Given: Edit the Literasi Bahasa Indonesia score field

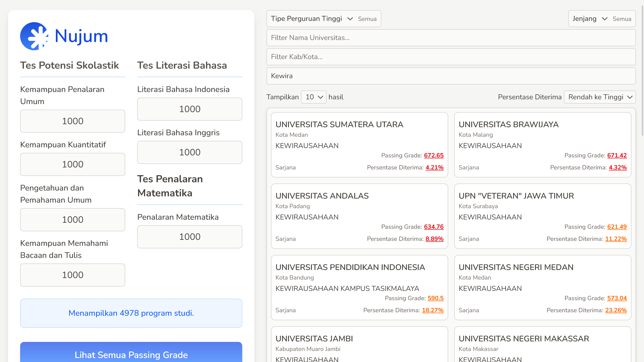Looking at the screenshot, I should 190,109.
